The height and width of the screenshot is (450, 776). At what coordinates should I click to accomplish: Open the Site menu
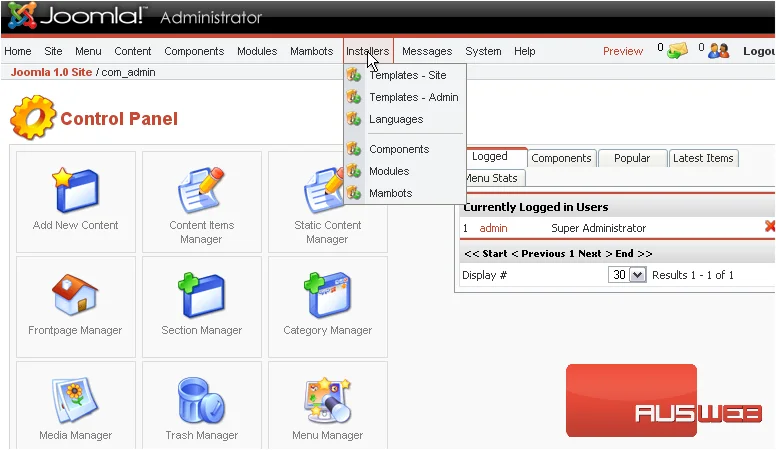pyautogui.click(x=53, y=51)
